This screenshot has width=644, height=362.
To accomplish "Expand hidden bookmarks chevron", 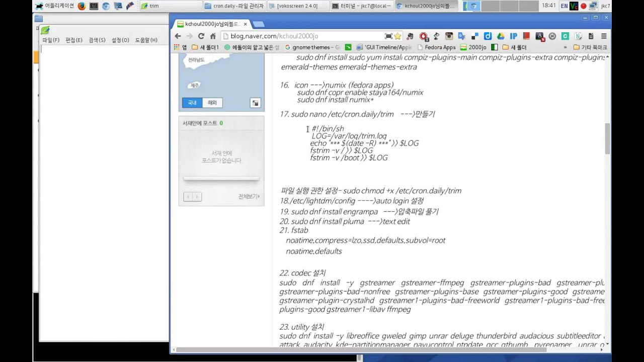I will click(565, 47).
